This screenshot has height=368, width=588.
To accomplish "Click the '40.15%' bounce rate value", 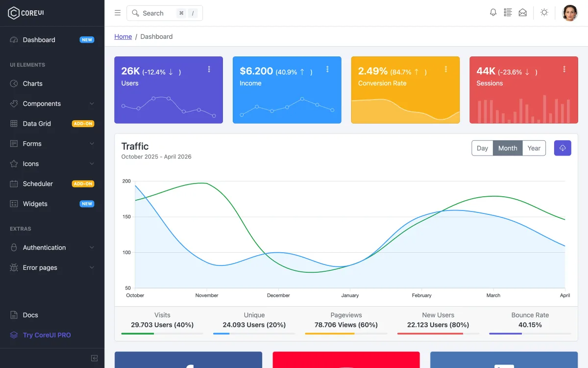I will (530, 325).
